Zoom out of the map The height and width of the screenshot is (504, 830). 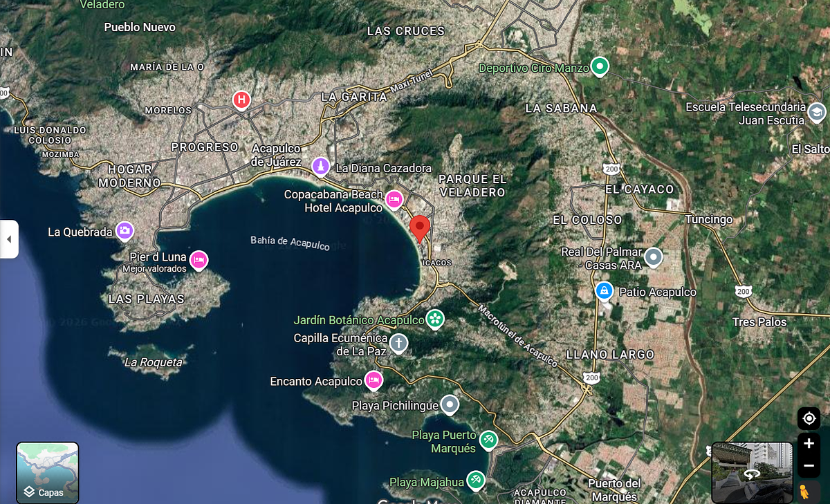(809, 466)
